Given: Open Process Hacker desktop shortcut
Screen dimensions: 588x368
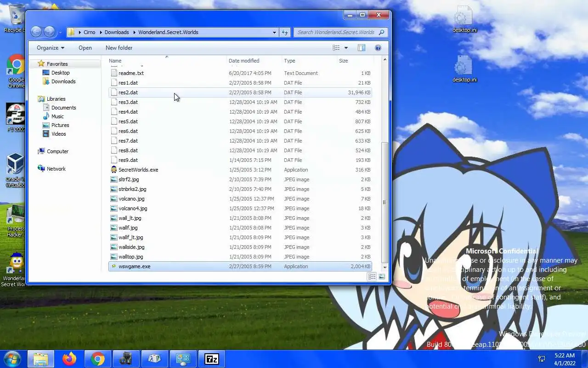Looking at the screenshot, I should (x=16, y=221).
